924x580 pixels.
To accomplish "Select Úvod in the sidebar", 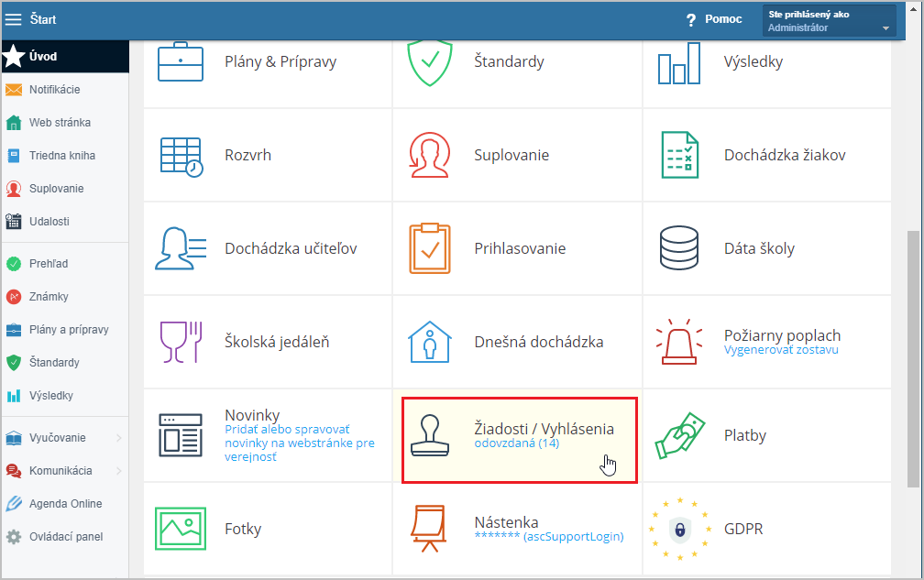I will pyautogui.click(x=65, y=57).
